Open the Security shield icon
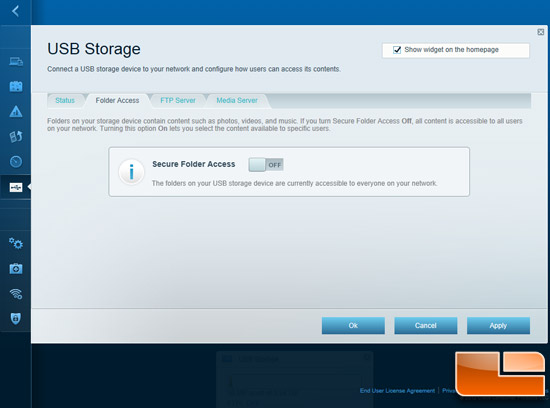 pos(16,319)
